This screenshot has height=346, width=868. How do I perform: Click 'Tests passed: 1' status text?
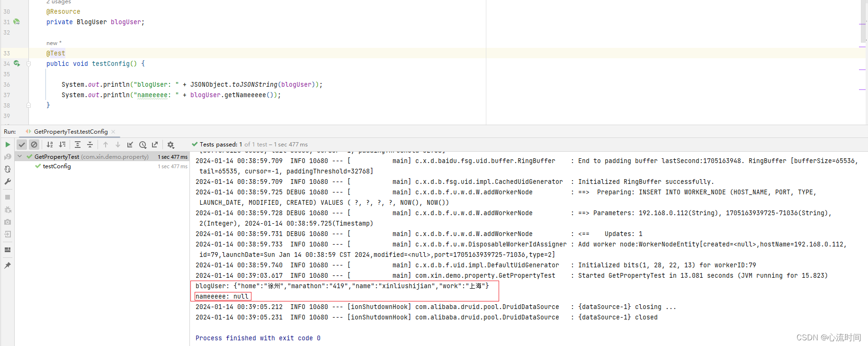click(x=221, y=145)
